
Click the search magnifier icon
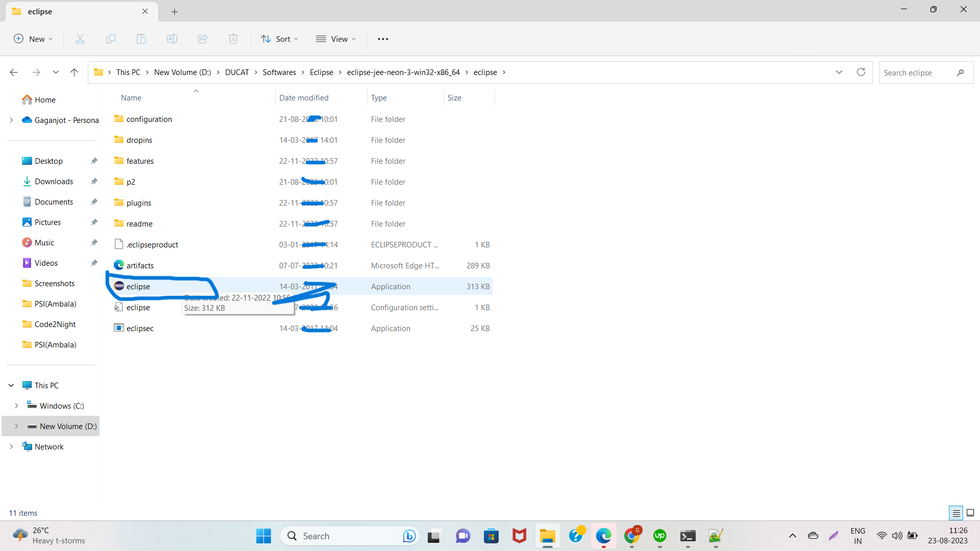tap(960, 72)
